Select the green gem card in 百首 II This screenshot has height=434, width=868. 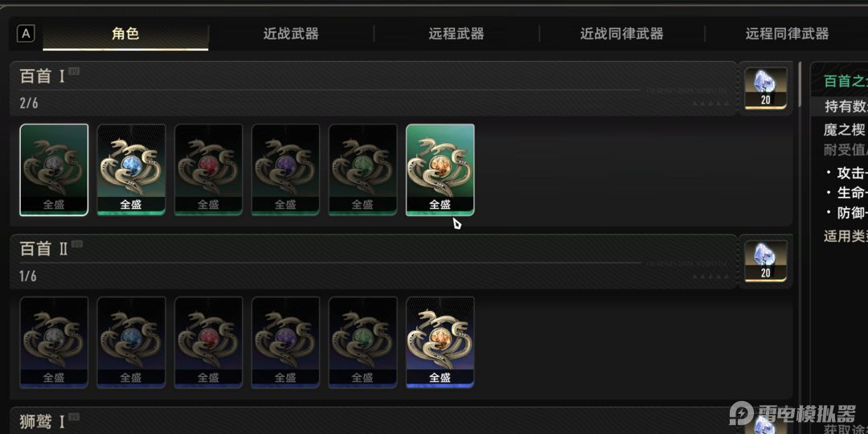(x=362, y=342)
